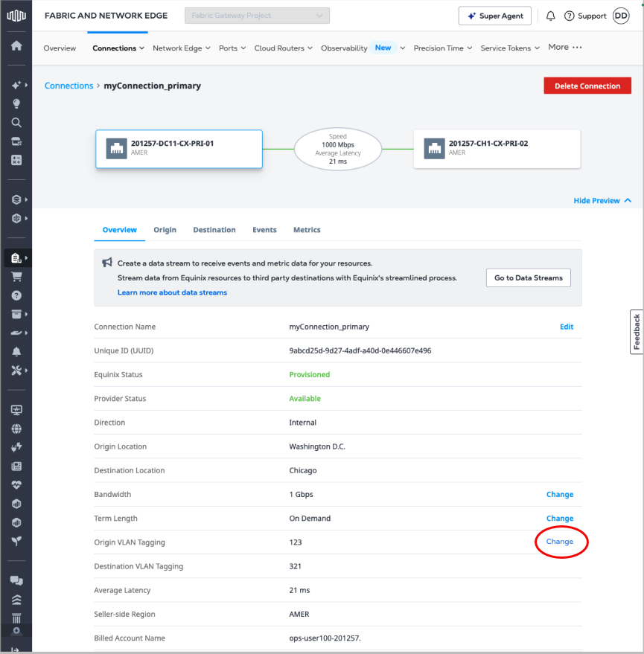Screen dimensions: 644x654
Task: Expand the Network Edge menu
Action: click(182, 48)
